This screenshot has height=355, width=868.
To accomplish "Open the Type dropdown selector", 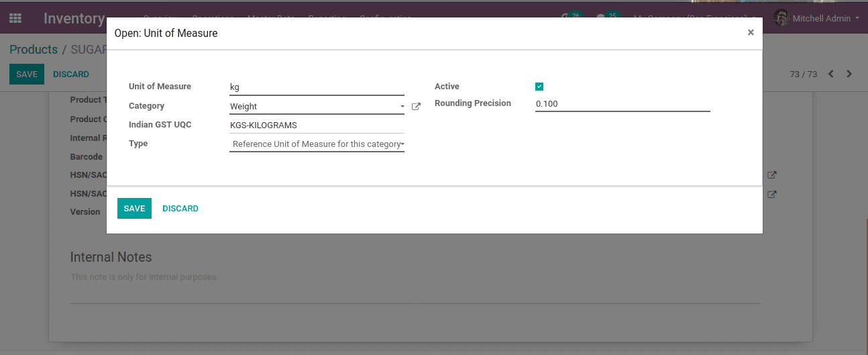I will click(x=317, y=144).
